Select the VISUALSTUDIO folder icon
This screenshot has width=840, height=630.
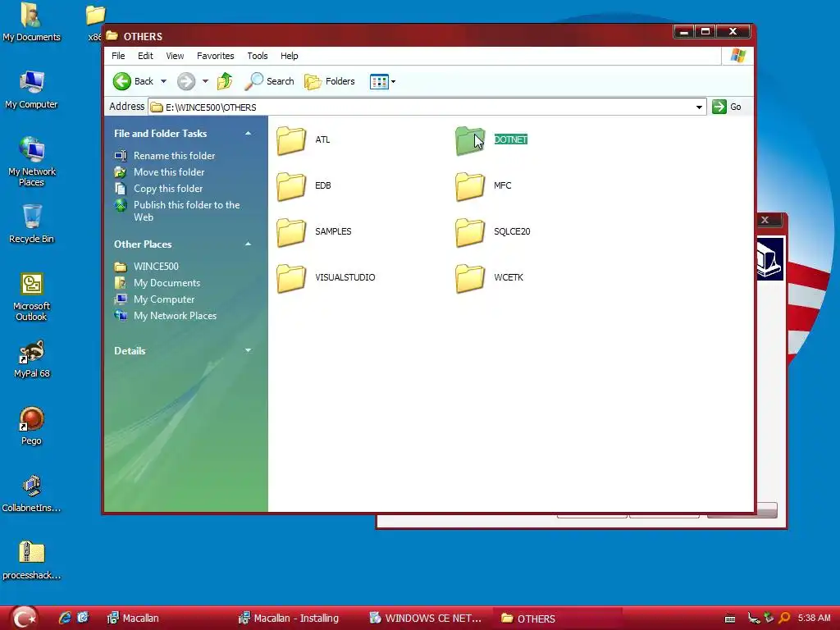click(291, 279)
